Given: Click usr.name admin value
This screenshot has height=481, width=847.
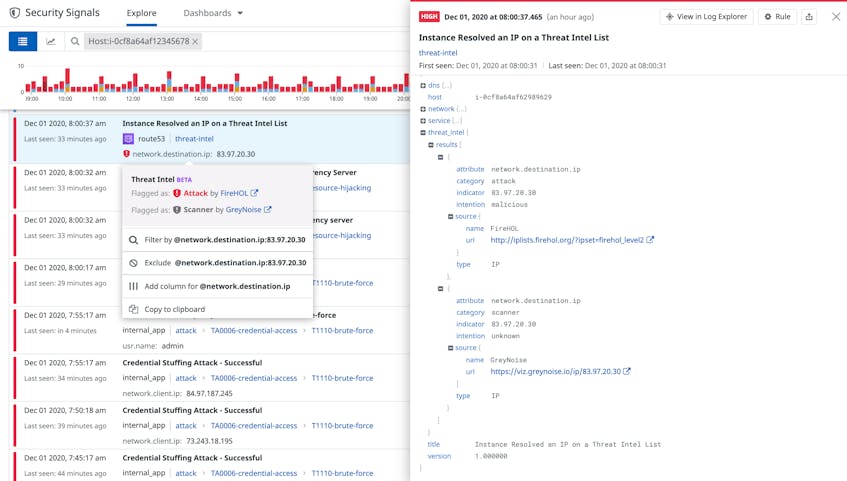Looking at the screenshot, I should [x=172, y=346].
